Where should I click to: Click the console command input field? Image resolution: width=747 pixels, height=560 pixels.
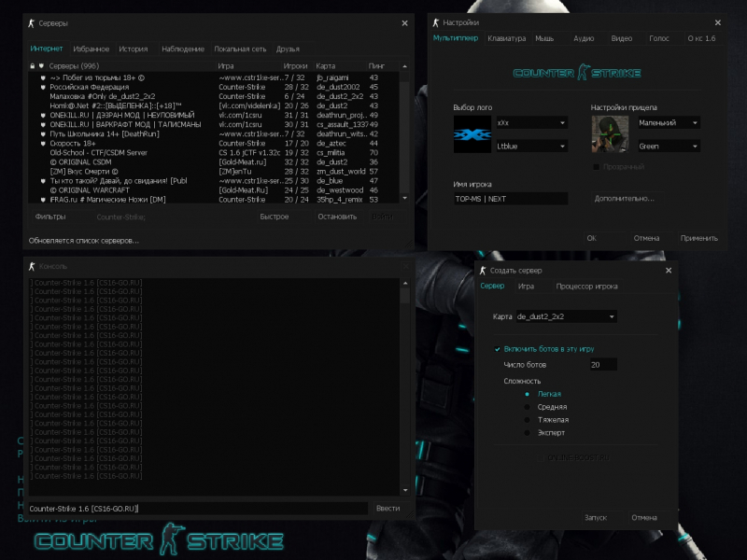(198, 509)
